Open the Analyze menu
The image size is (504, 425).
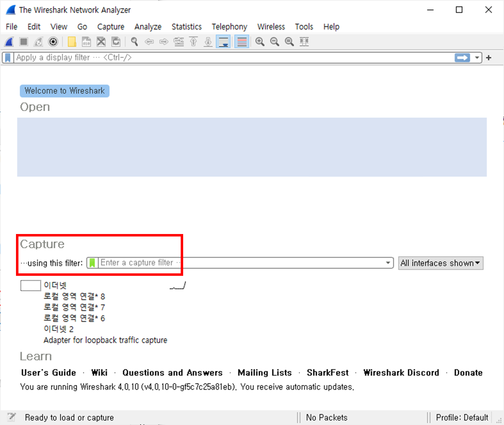[x=148, y=27]
